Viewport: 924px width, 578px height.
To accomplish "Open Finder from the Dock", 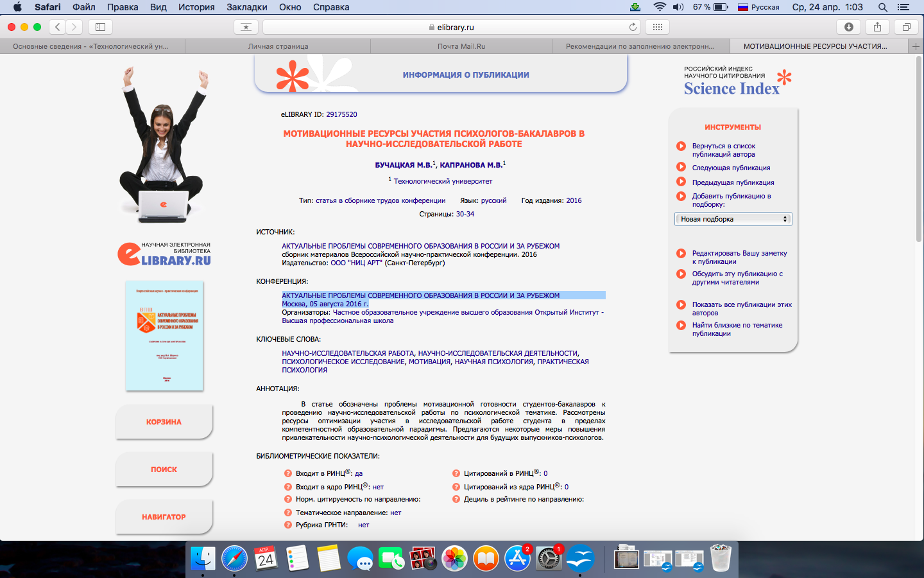I will tap(203, 558).
